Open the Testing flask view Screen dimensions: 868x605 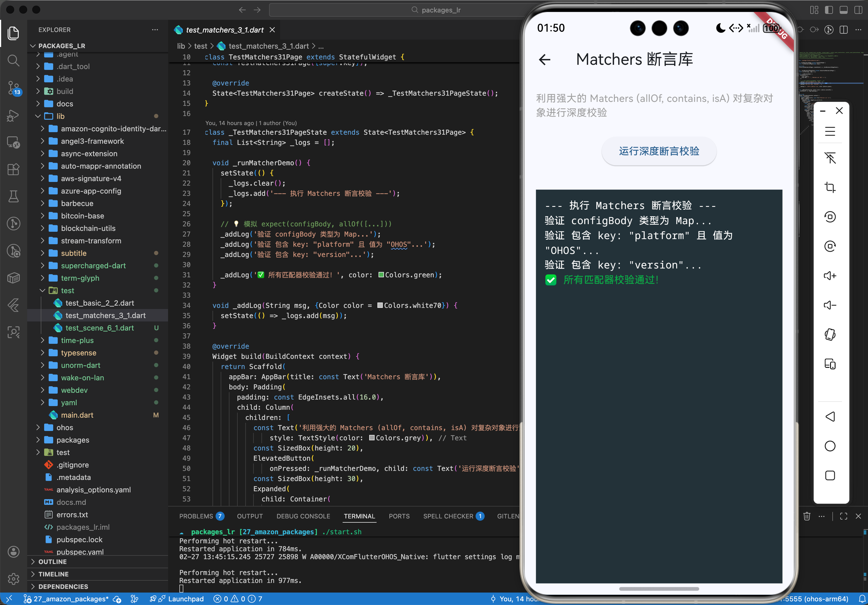(x=13, y=196)
